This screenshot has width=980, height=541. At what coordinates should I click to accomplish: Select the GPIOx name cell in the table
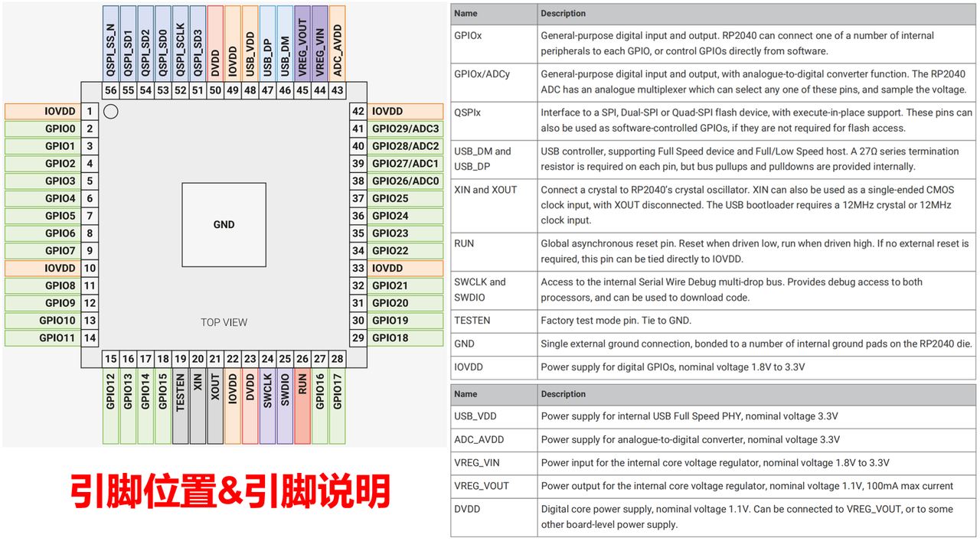click(494, 44)
